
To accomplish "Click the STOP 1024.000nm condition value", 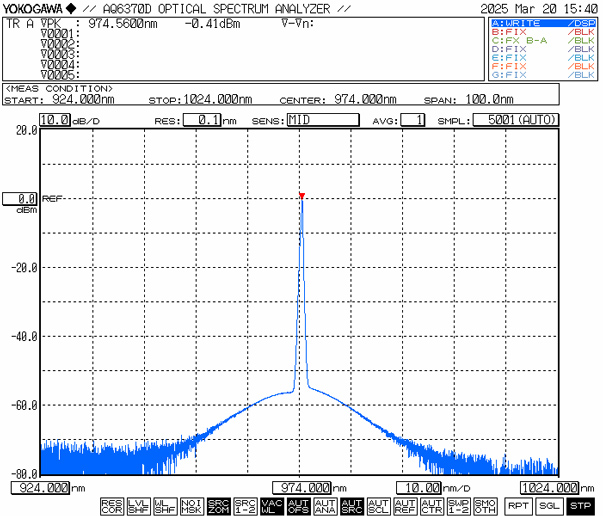I will 218,100.
